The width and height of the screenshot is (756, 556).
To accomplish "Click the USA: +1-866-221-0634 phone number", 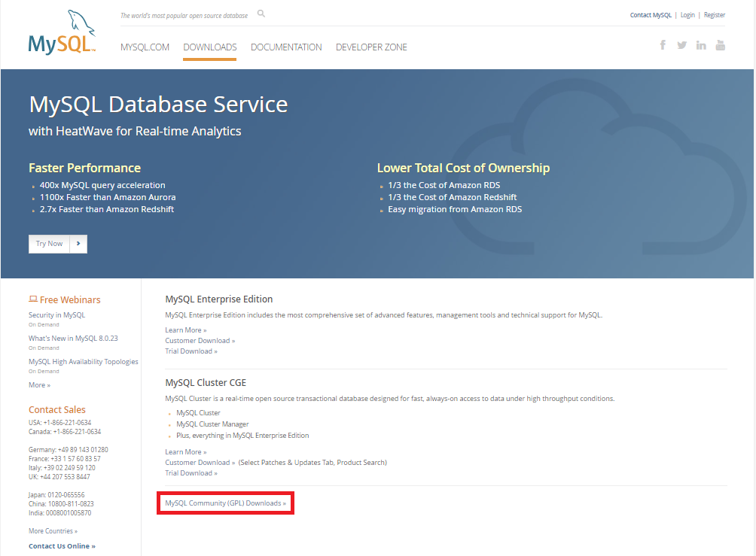I will tap(59, 423).
